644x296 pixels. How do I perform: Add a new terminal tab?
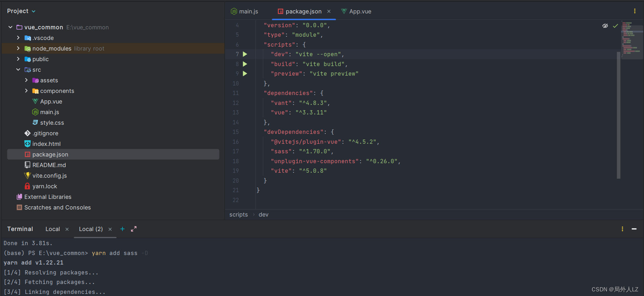122,229
